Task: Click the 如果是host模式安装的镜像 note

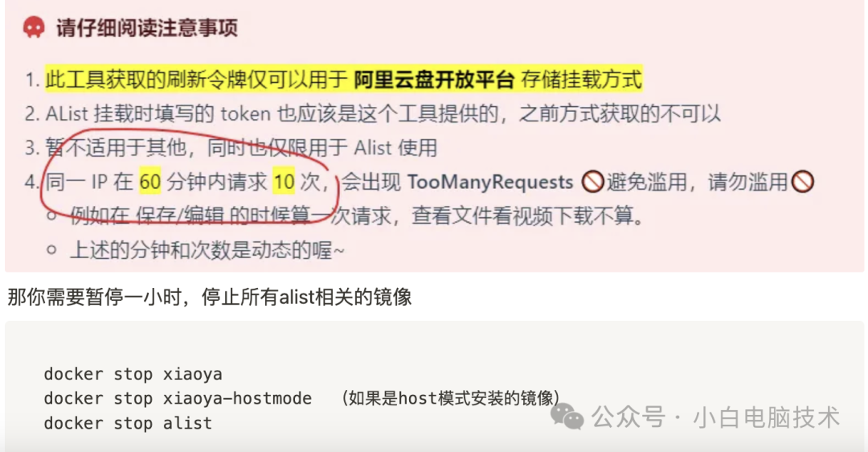Action: tap(452, 398)
